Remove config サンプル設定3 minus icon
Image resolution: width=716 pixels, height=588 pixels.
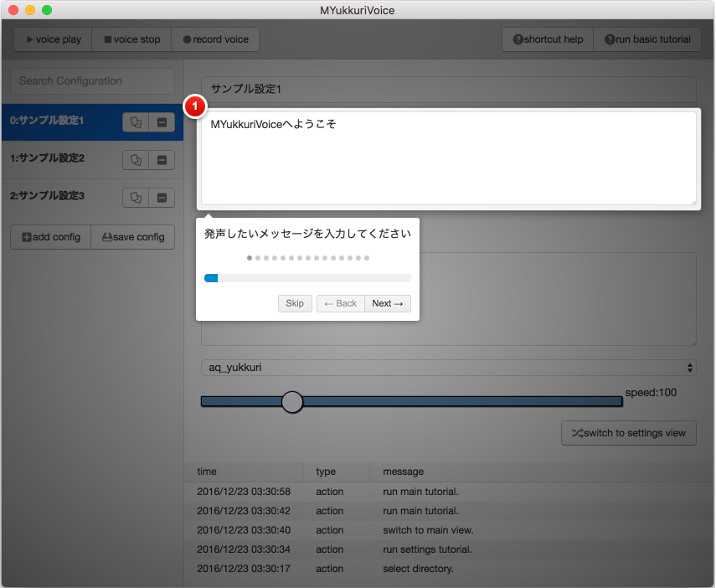162,198
